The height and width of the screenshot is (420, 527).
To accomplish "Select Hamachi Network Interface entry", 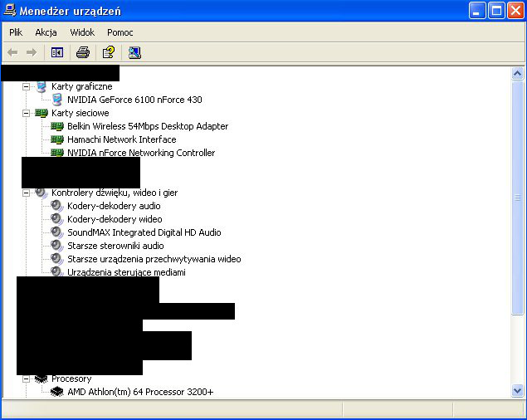I will coord(122,139).
